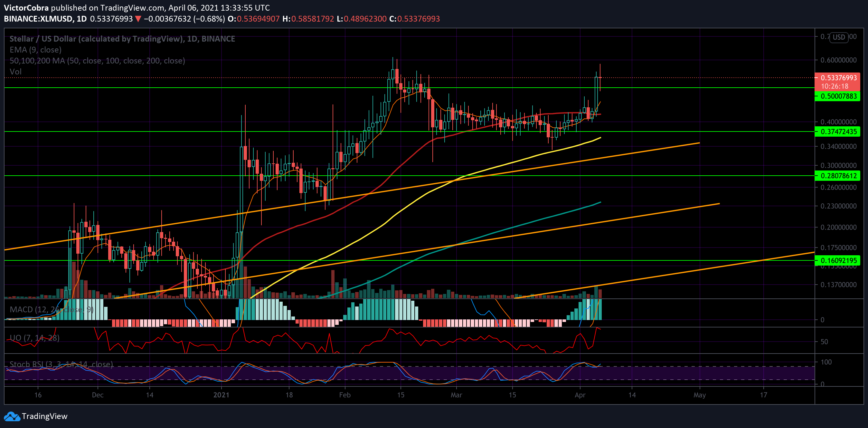868x428 pixels.
Task: Click the 0.23000000 price axis tick
Action: coord(838,206)
